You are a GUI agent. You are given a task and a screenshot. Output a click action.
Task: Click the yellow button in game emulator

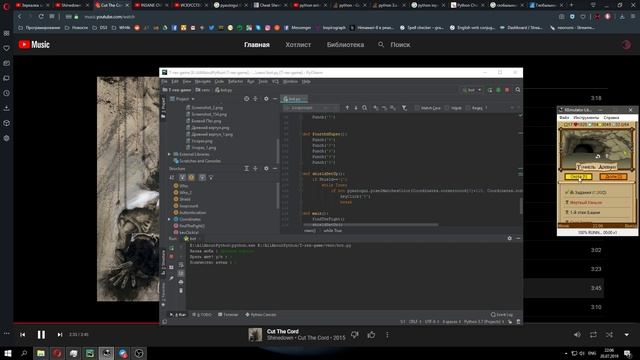(x=578, y=177)
